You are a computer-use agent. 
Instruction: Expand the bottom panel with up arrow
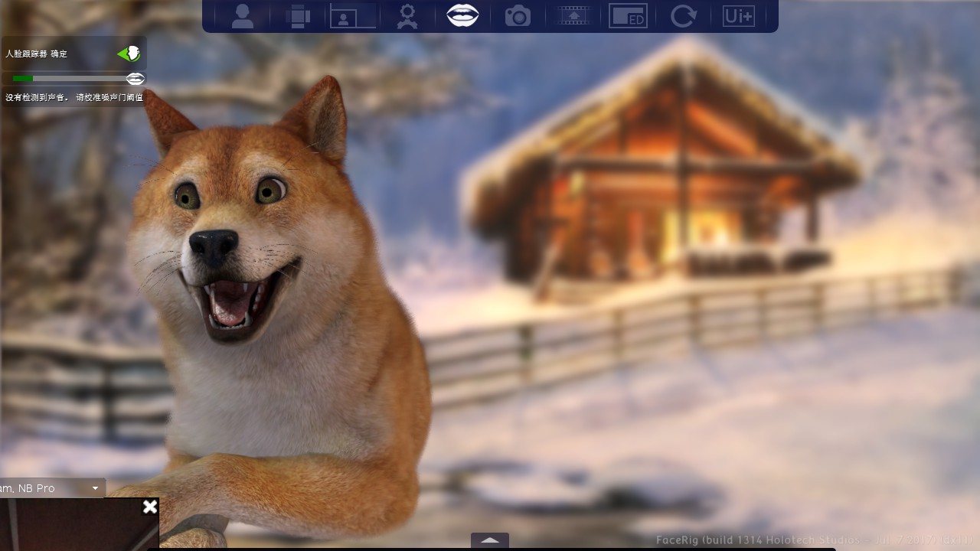490,540
